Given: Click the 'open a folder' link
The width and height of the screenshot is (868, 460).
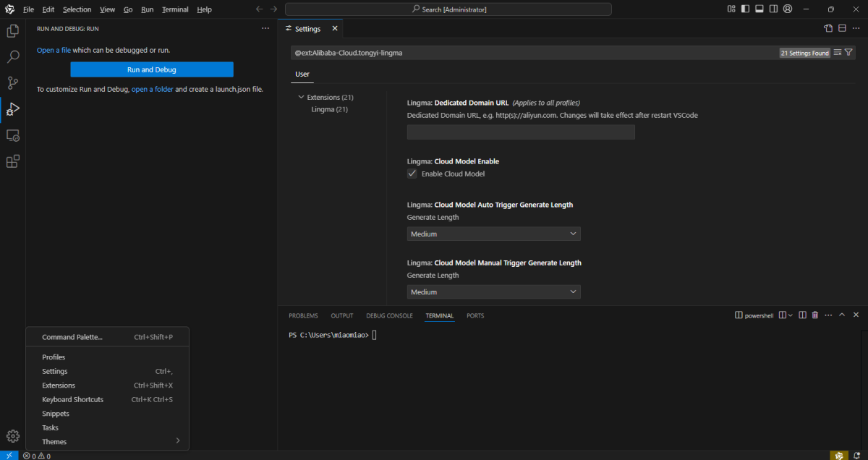Looking at the screenshot, I should point(152,89).
